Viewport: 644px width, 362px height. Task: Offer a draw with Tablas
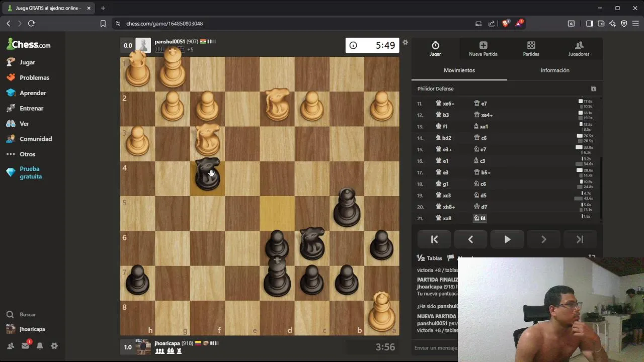pyautogui.click(x=430, y=258)
